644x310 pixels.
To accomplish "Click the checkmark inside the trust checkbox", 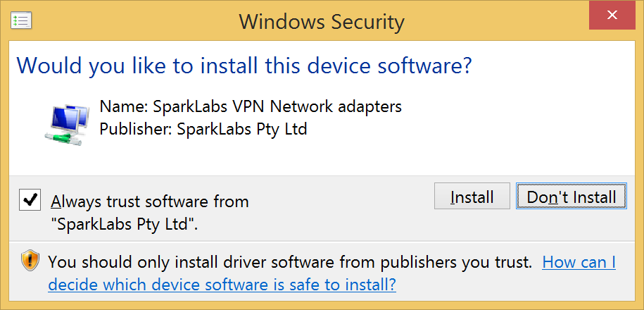I will pyautogui.click(x=30, y=200).
